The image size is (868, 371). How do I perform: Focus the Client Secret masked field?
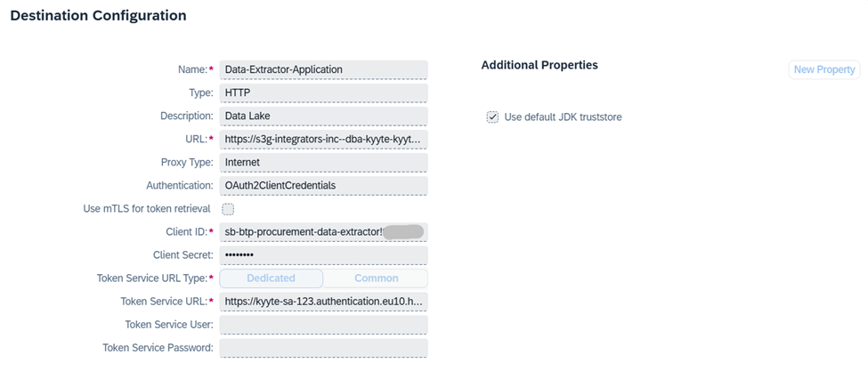[x=323, y=255]
